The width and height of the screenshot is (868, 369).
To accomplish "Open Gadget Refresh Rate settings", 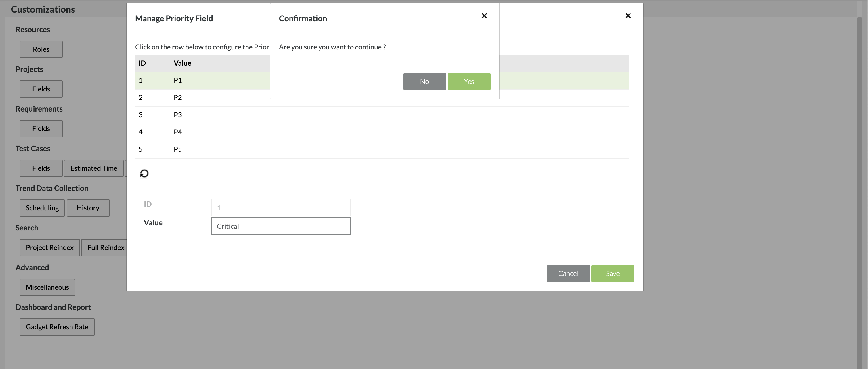I will (57, 327).
